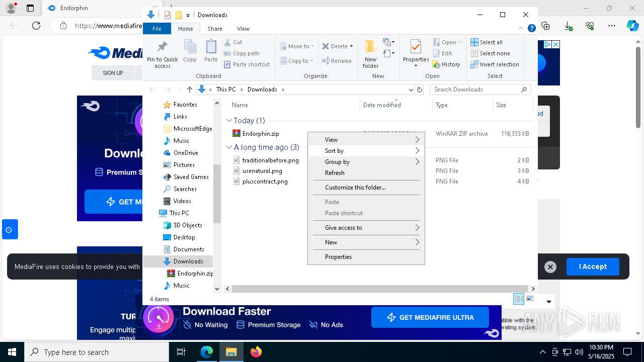Click Invert selection in ribbon
Viewport: 644px width, 362px height.
495,64
